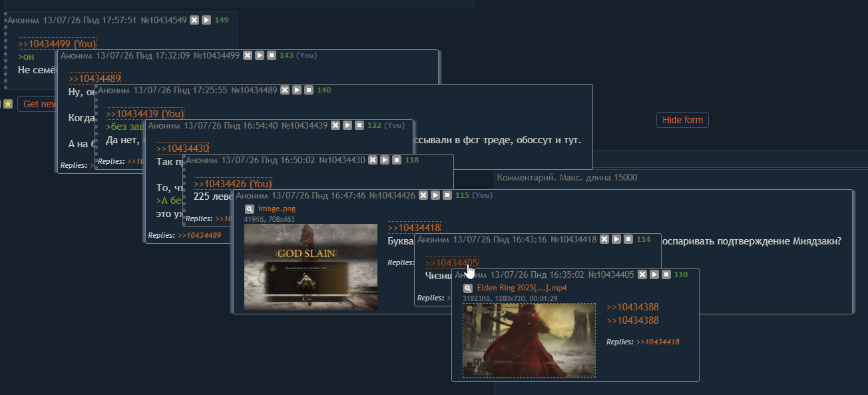This screenshot has width=868, height=395.
Task: Click post number №10434405
Action: (x=612, y=274)
